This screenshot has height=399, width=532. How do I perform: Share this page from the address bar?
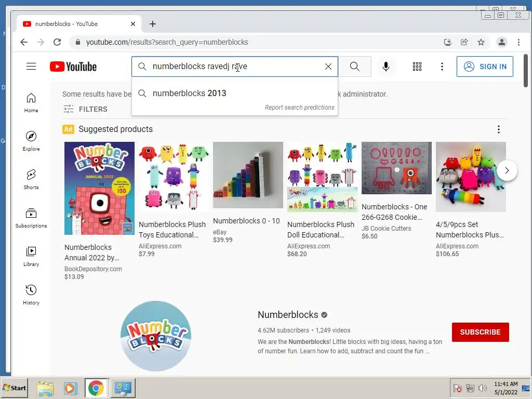(464, 42)
